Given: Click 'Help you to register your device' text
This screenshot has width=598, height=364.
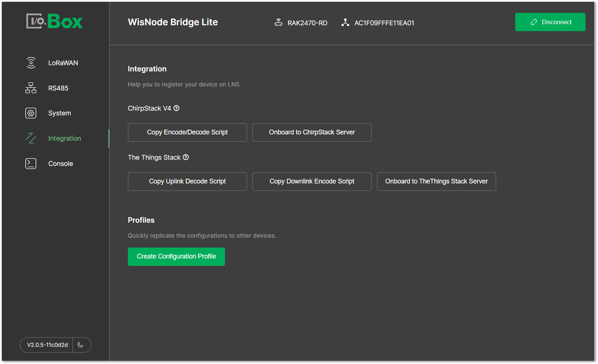Looking at the screenshot, I should (184, 84).
